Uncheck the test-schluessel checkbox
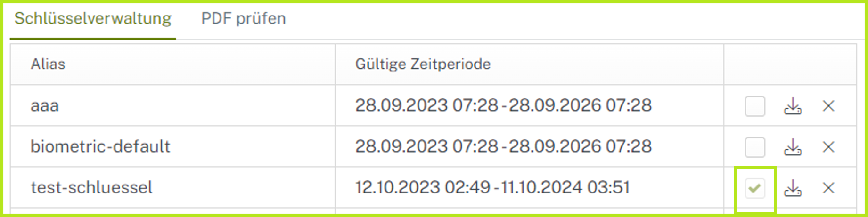868x217 pixels. (754, 188)
